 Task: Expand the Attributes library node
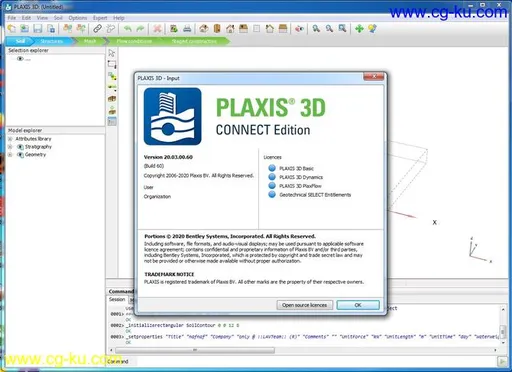pyautogui.click(x=10, y=139)
